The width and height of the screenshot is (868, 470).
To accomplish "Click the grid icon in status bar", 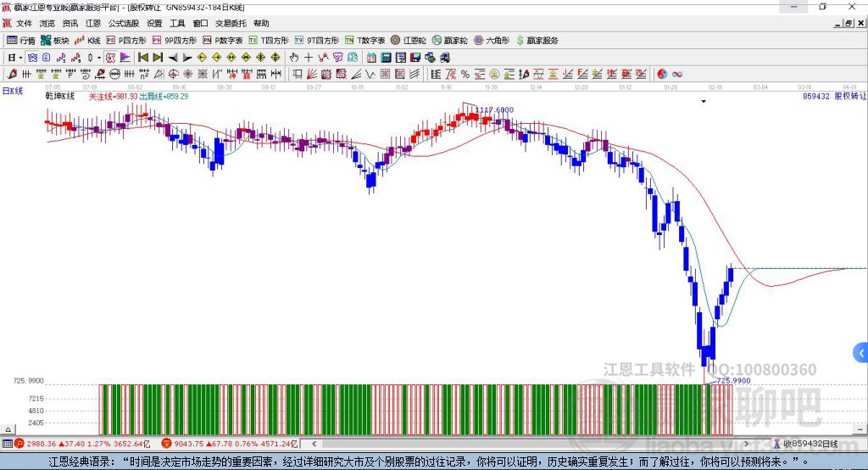I will pos(7,444).
